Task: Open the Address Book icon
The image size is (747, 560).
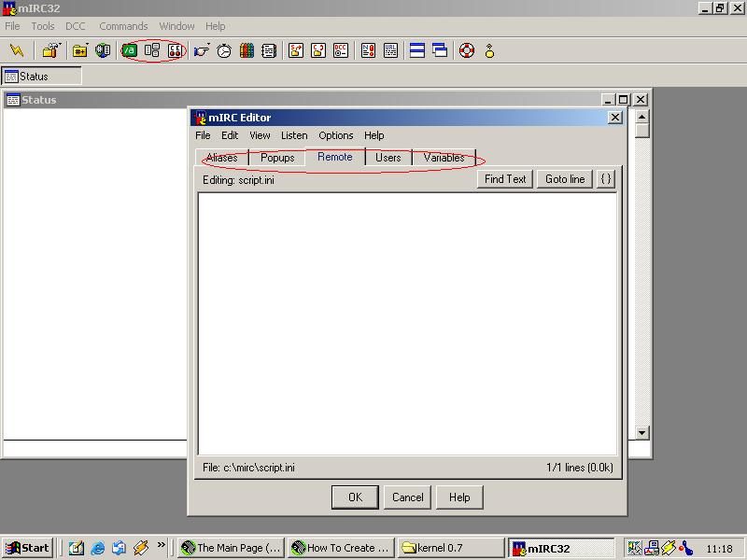Action: coord(269,50)
